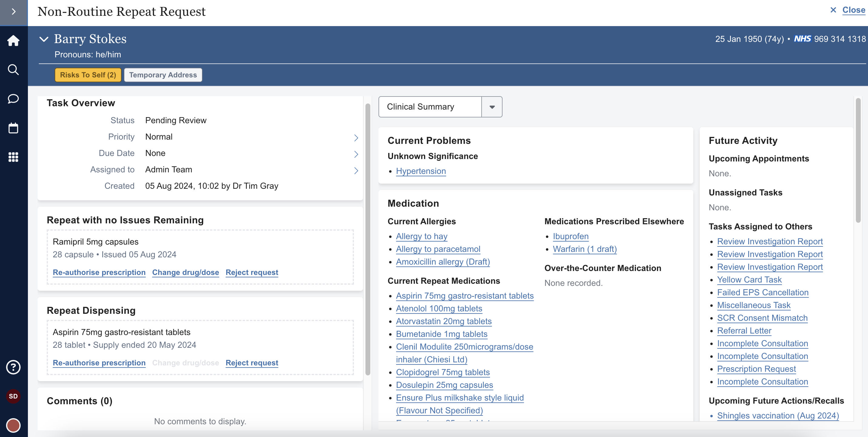Click the SD user avatar
868x437 pixels.
point(13,396)
